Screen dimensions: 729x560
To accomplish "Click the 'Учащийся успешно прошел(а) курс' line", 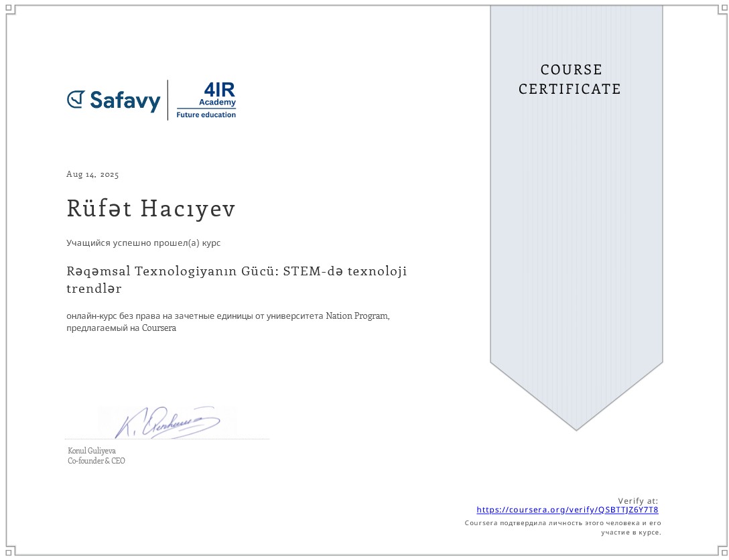I will click(x=143, y=243).
